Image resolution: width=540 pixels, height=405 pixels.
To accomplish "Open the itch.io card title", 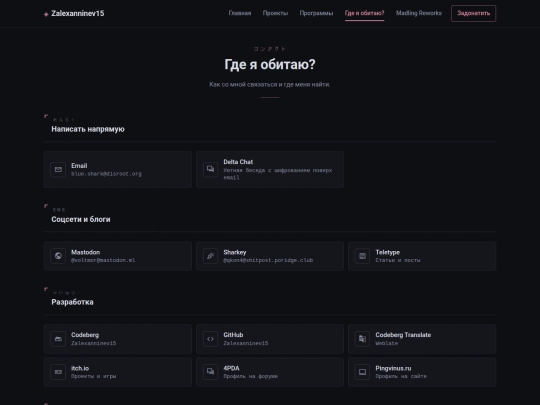I will [x=80, y=368].
